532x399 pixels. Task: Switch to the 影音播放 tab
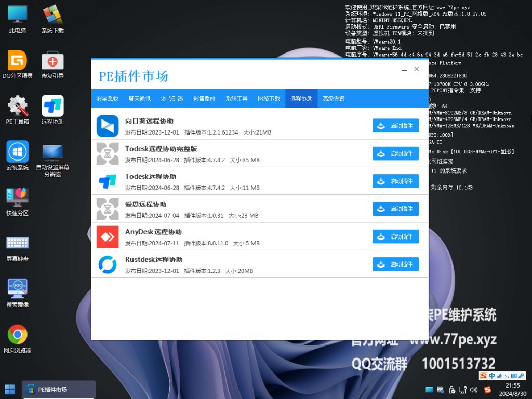click(204, 98)
